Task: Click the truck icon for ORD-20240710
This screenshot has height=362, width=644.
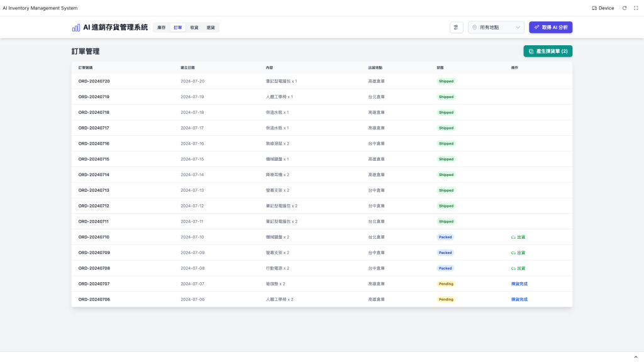Action: tap(513, 237)
